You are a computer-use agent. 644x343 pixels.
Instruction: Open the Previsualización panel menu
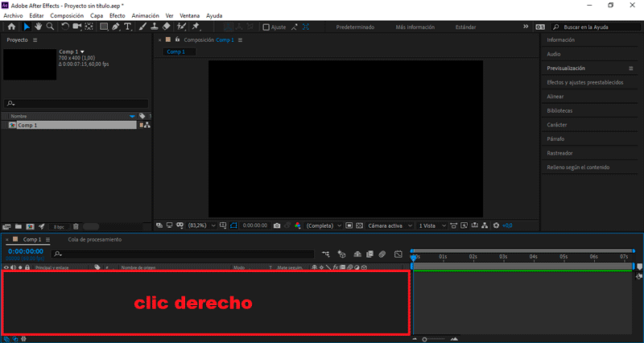tap(631, 68)
